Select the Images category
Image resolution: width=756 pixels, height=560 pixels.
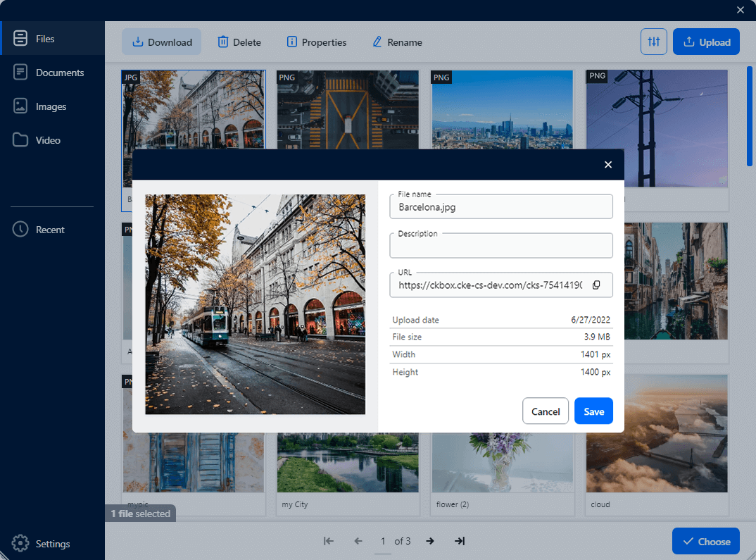(51, 106)
